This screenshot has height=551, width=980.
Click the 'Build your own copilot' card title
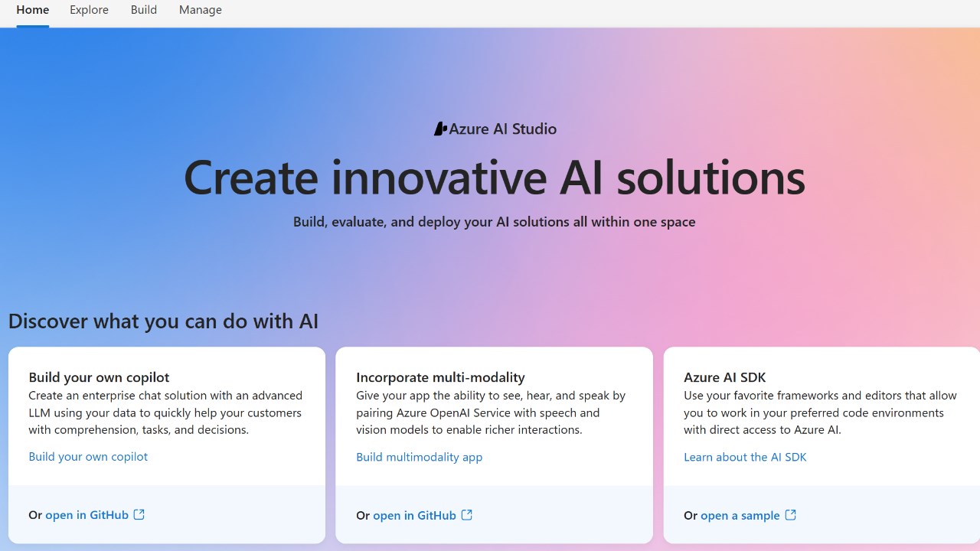tap(99, 377)
